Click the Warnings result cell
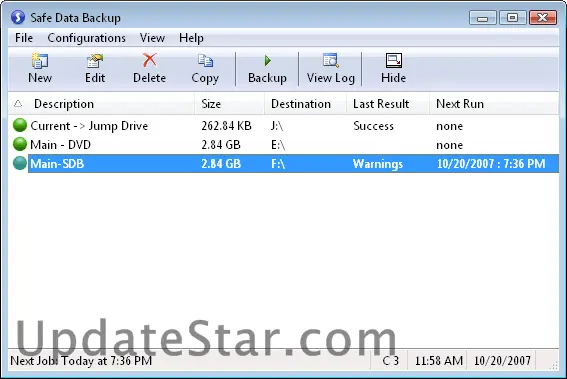 click(x=378, y=163)
